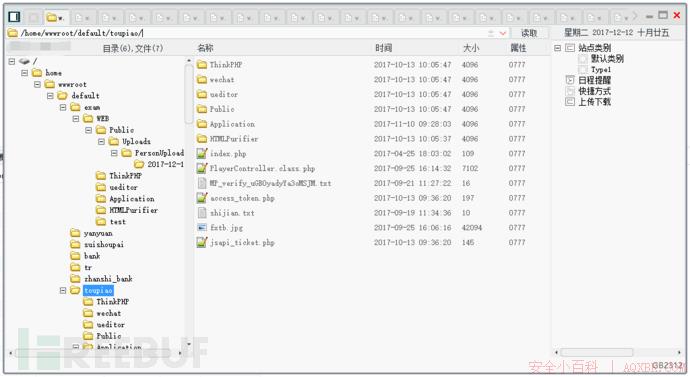Click the 读取 read button
The height and width of the screenshot is (377, 690).
coord(529,33)
